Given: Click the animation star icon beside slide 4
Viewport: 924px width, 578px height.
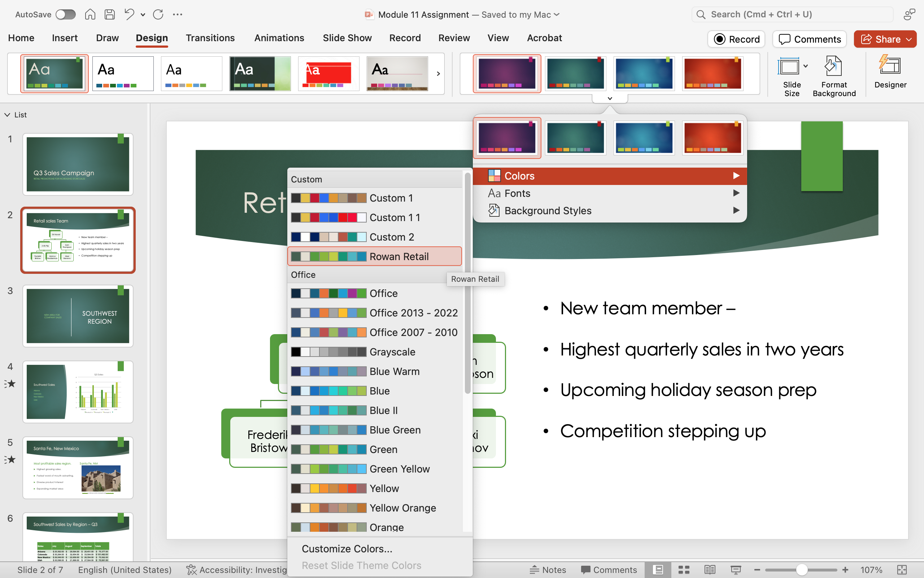Looking at the screenshot, I should click(10, 383).
